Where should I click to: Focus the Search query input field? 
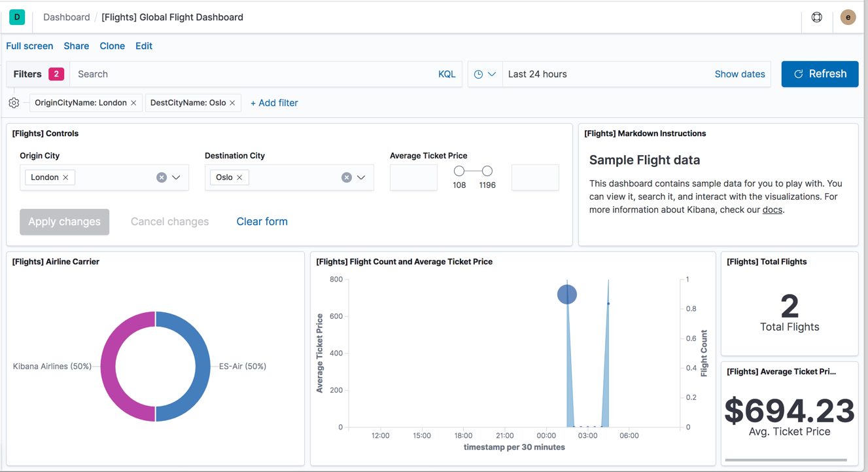click(252, 74)
